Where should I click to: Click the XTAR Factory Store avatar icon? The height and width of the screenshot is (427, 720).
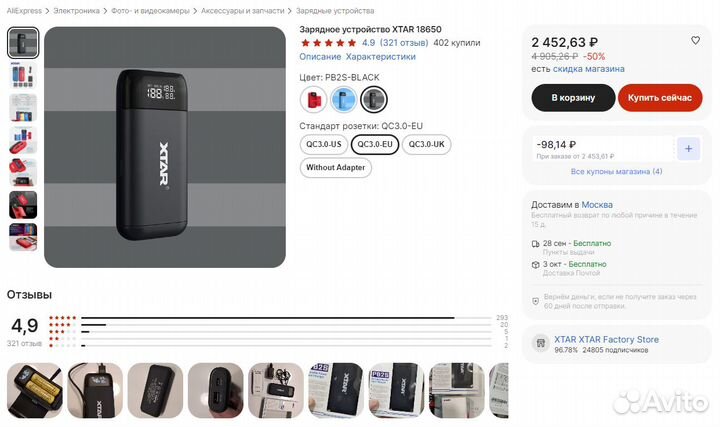pos(540,345)
